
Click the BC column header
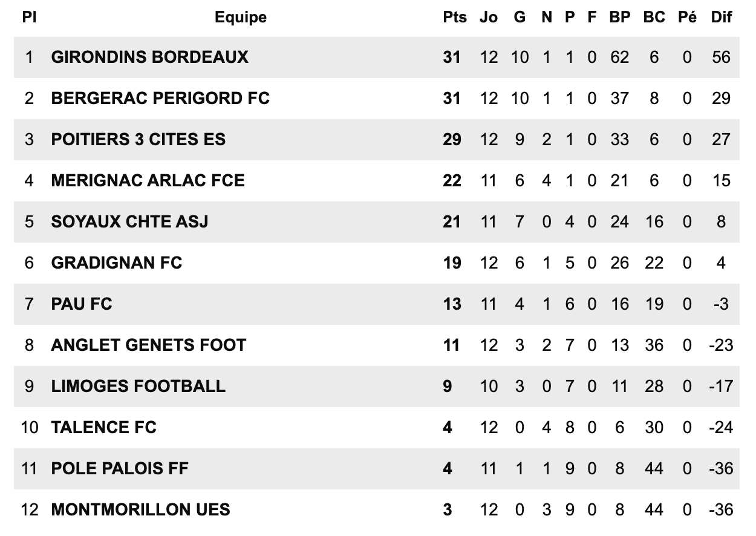(654, 18)
